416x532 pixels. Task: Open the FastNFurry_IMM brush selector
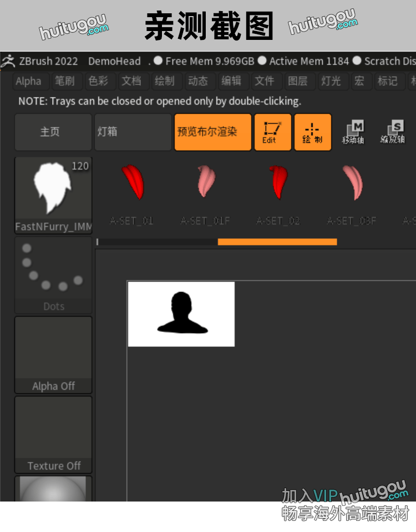[x=53, y=196]
